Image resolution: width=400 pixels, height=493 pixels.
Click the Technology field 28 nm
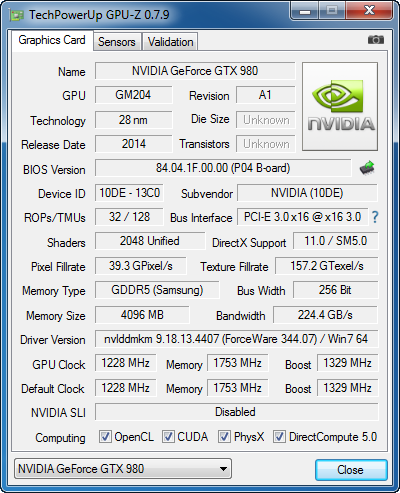click(x=133, y=120)
